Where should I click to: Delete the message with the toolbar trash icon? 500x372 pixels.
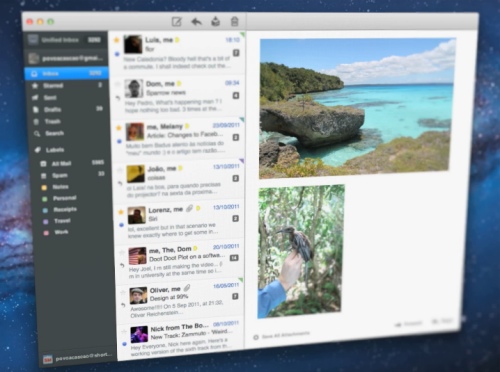point(234,22)
